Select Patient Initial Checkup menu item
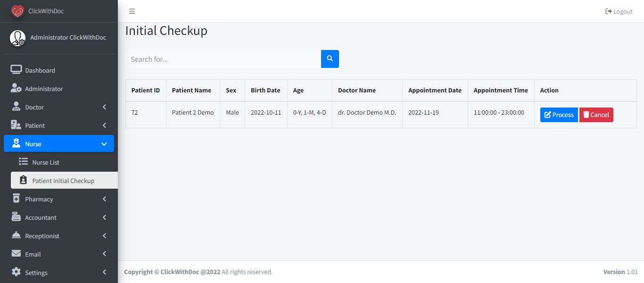The width and height of the screenshot is (644, 283). point(63,181)
